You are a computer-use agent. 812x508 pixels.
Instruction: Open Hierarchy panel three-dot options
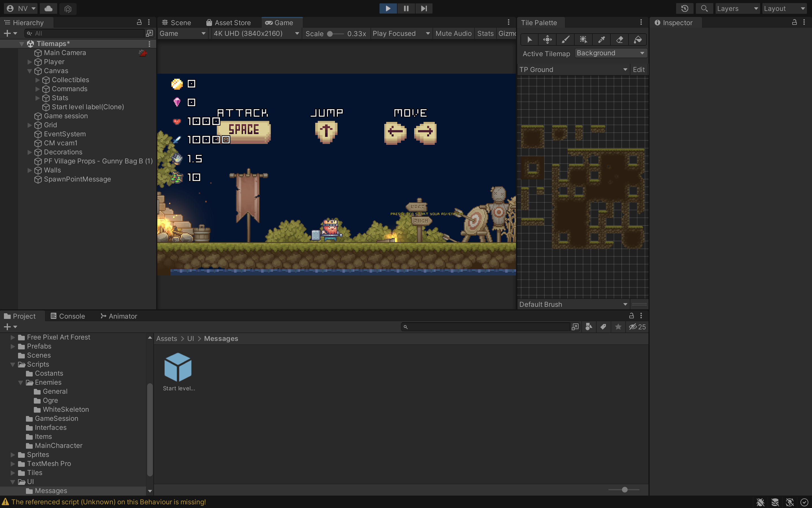click(149, 22)
